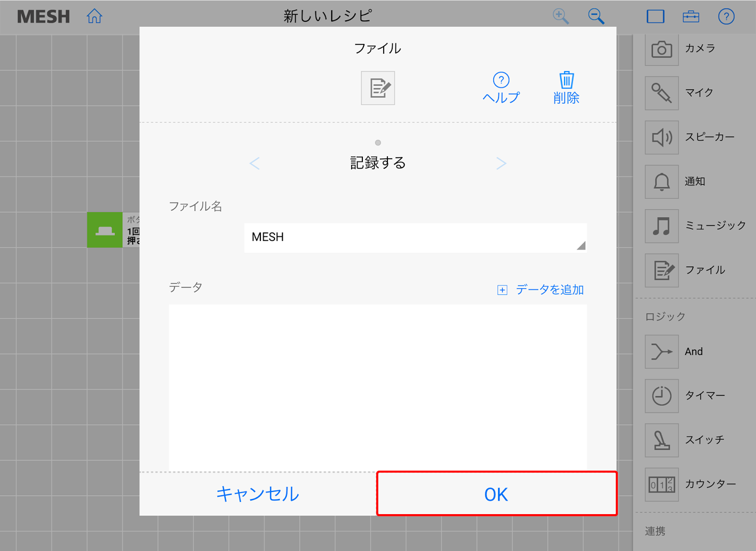Go to MESH home screen icon
Viewport: 756px width, 551px height.
(x=94, y=17)
